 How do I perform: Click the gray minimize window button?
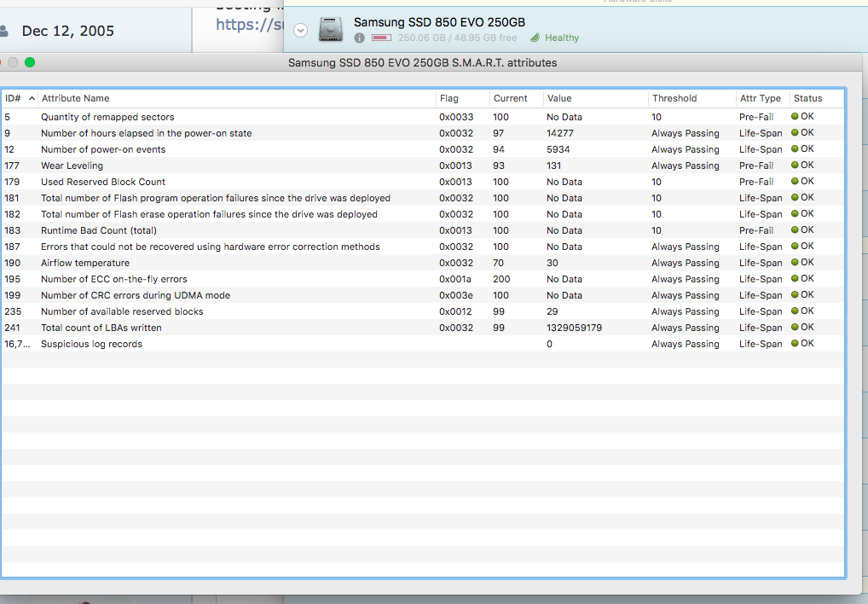13,62
